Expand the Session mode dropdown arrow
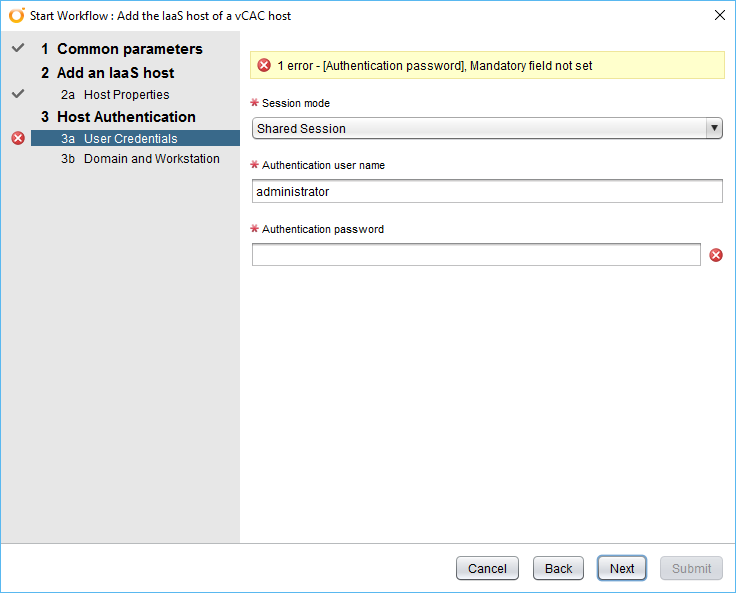 coord(713,128)
